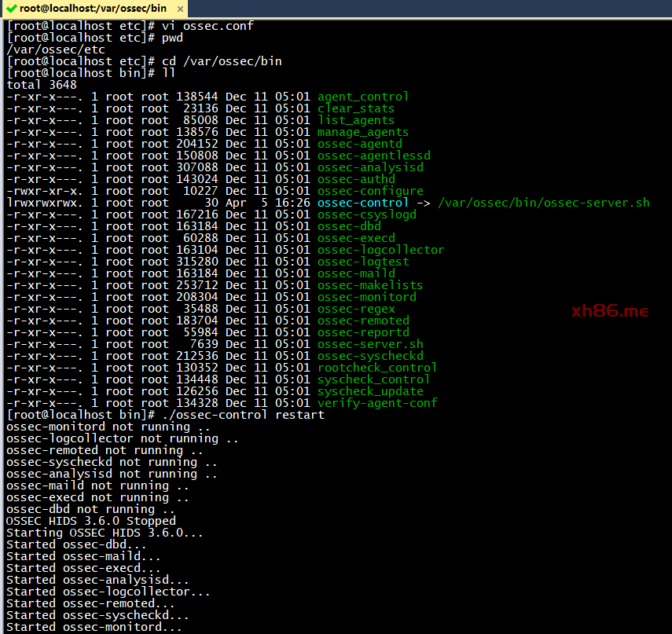The image size is (672, 634).
Task: Click the agent_control file name
Action: pos(362,97)
